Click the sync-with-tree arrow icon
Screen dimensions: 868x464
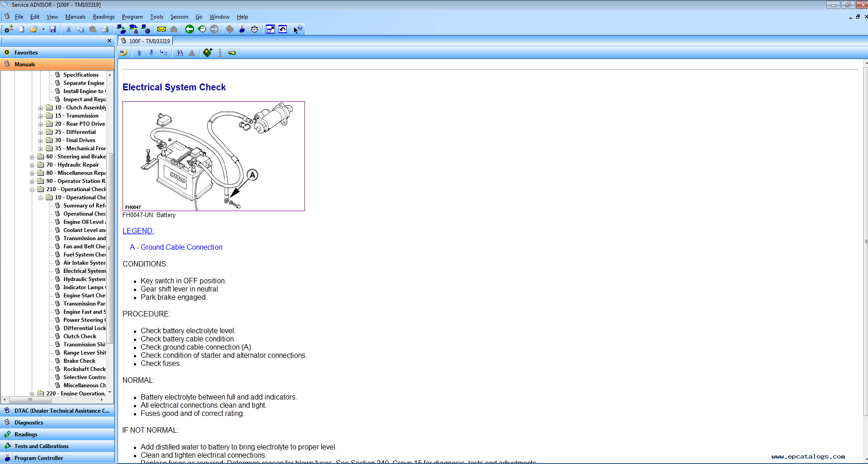coord(164,53)
